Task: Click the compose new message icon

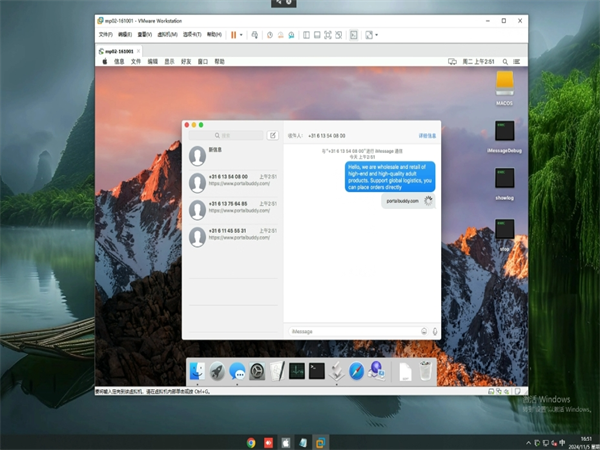Action: (272, 134)
